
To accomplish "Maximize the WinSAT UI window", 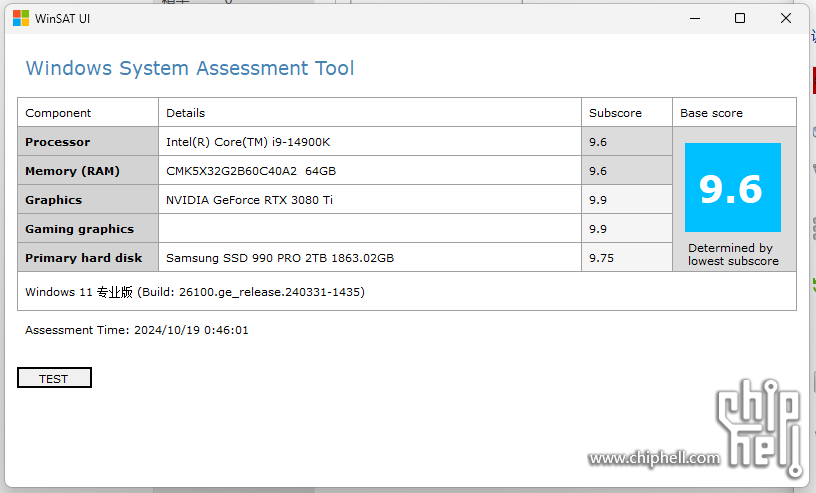I will (x=740, y=18).
